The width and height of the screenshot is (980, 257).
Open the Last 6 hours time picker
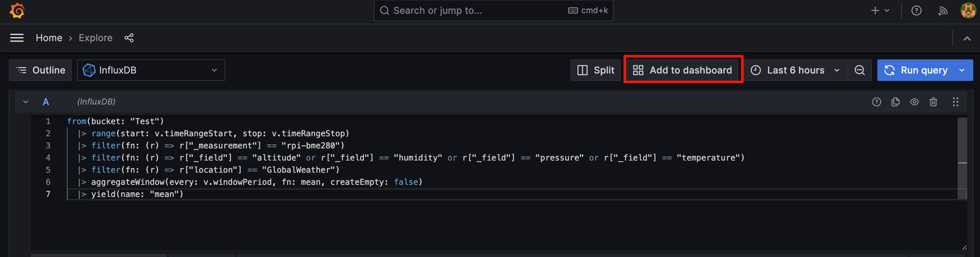coord(796,70)
